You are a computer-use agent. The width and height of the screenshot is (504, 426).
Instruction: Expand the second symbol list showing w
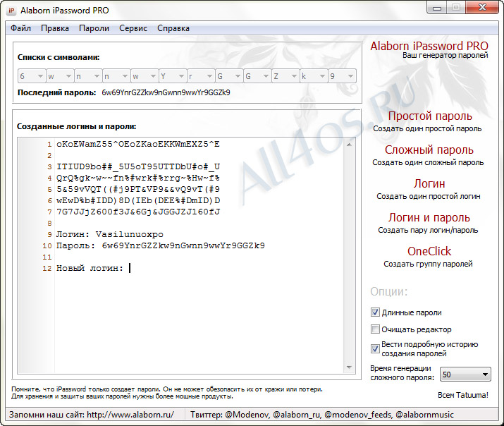[60, 76]
